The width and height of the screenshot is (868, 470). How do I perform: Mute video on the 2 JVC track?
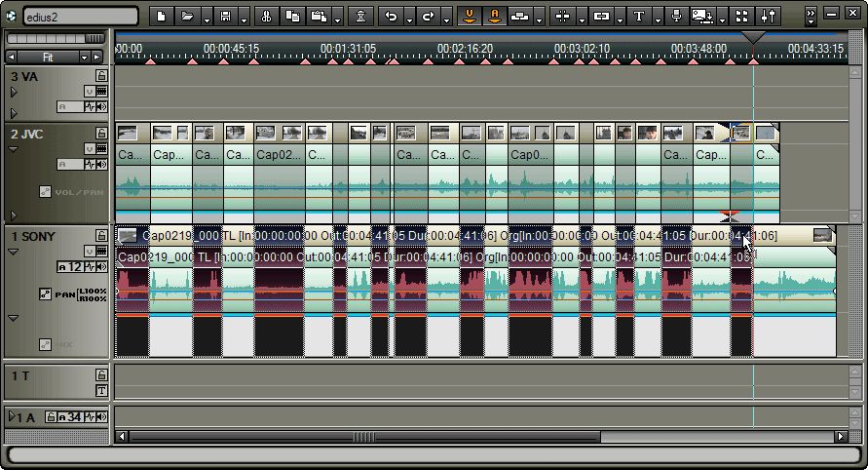click(89, 148)
